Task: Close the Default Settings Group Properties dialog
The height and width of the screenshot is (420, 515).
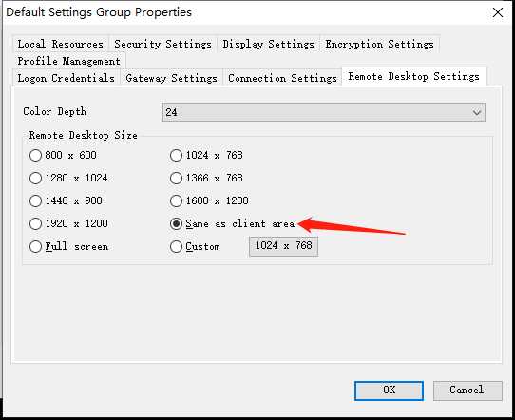Action: tap(498, 12)
